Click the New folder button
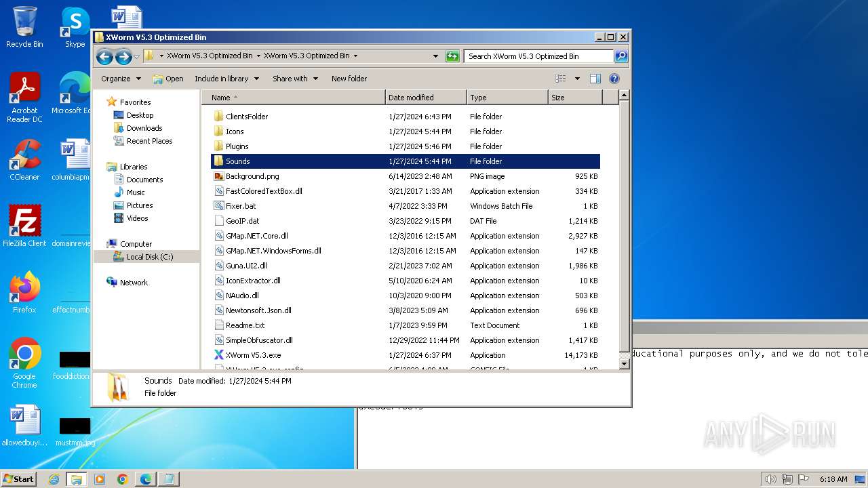 click(x=349, y=79)
